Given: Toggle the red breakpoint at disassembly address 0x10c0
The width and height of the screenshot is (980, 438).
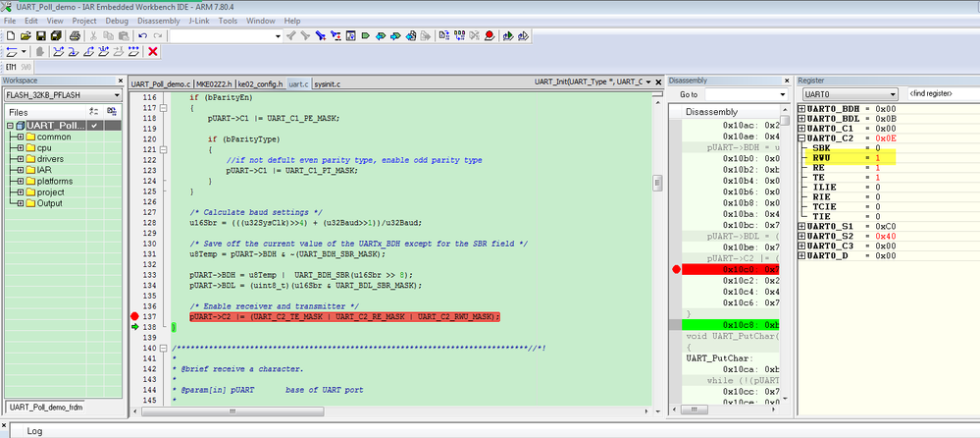Looking at the screenshot, I should click(x=676, y=269).
